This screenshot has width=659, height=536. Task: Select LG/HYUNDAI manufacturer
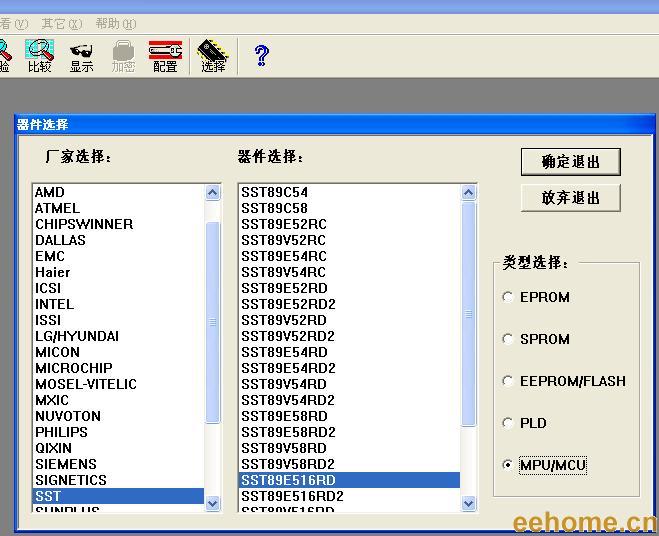click(118, 336)
